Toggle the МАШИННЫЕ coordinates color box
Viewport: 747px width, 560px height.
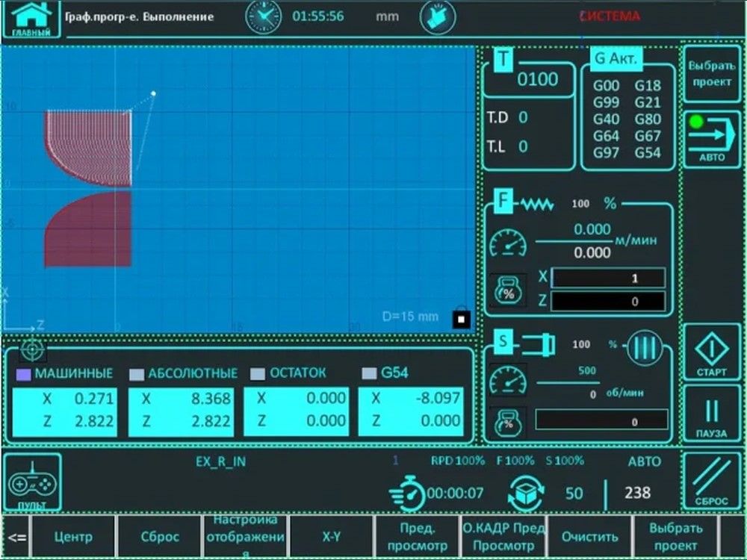23,373
